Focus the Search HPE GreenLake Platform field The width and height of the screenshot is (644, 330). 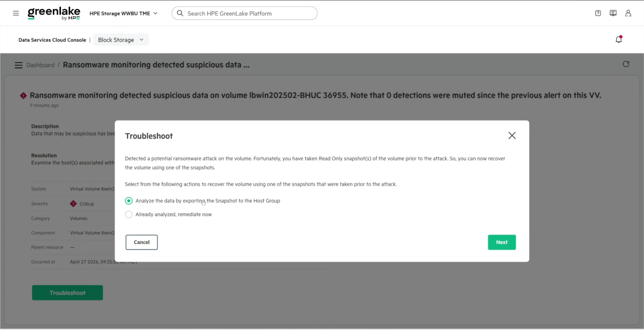(x=244, y=13)
